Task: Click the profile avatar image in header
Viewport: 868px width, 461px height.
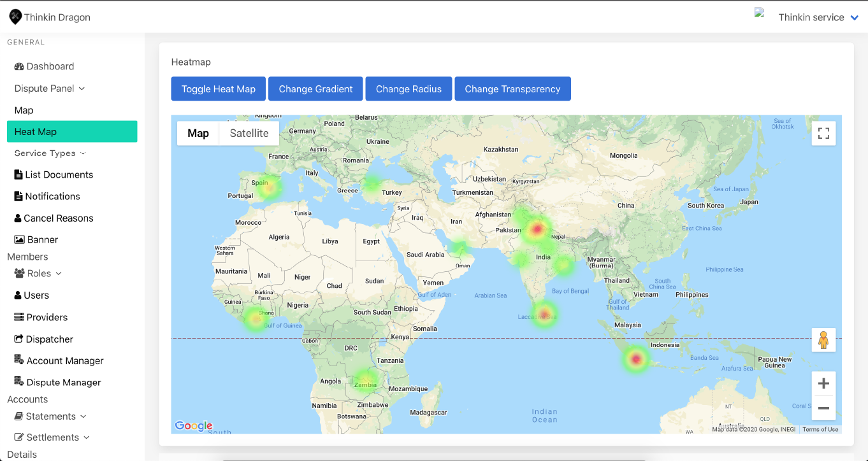Action: click(x=760, y=12)
